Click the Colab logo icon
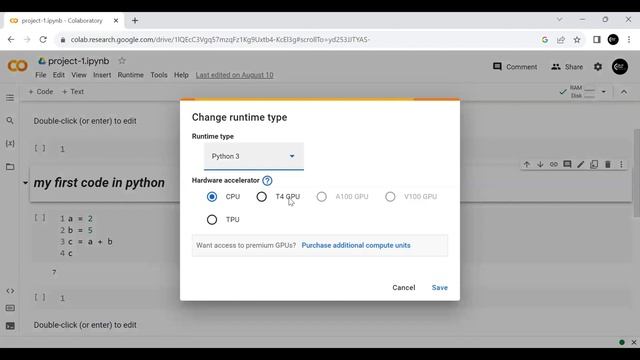This screenshot has width=640, height=360. 18,66
